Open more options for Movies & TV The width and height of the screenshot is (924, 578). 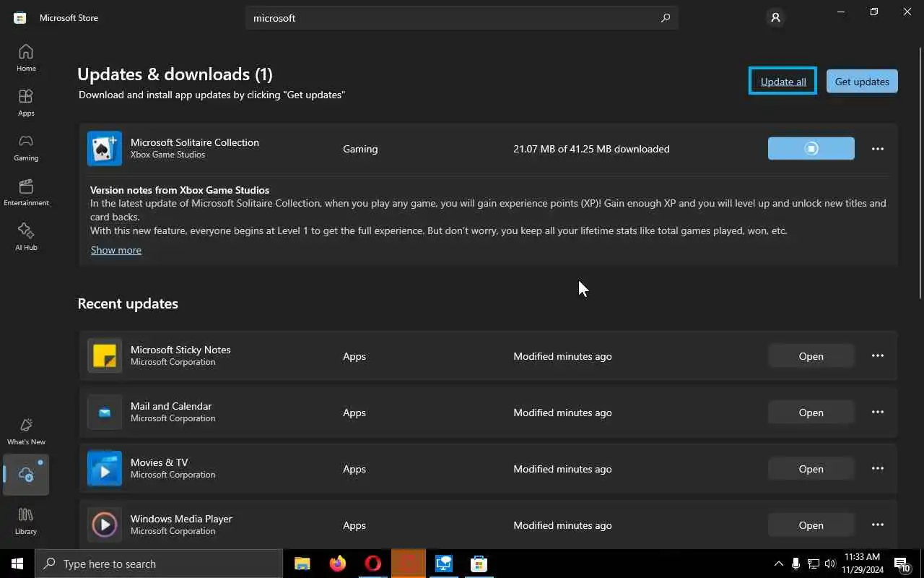pyautogui.click(x=878, y=469)
